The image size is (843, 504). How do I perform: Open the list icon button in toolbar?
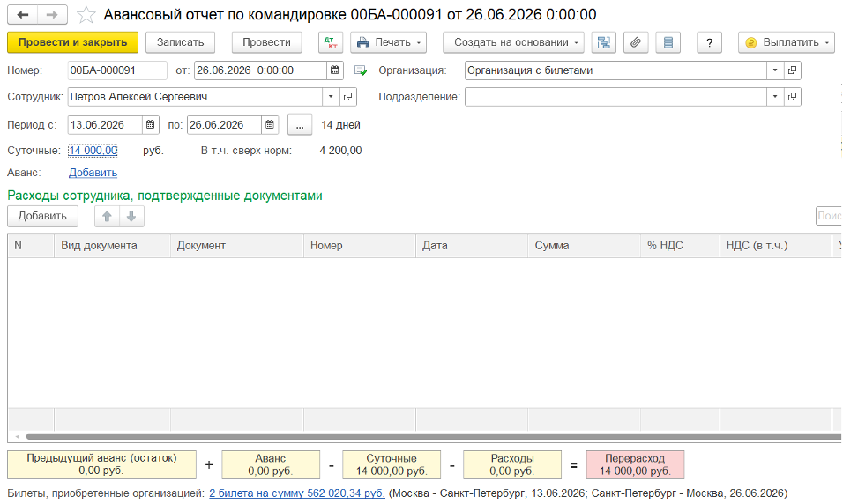[x=668, y=42]
